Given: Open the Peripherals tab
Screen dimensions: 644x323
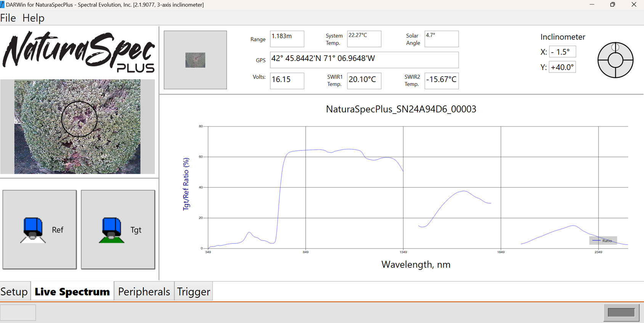Looking at the screenshot, I should tap(144, 292).
